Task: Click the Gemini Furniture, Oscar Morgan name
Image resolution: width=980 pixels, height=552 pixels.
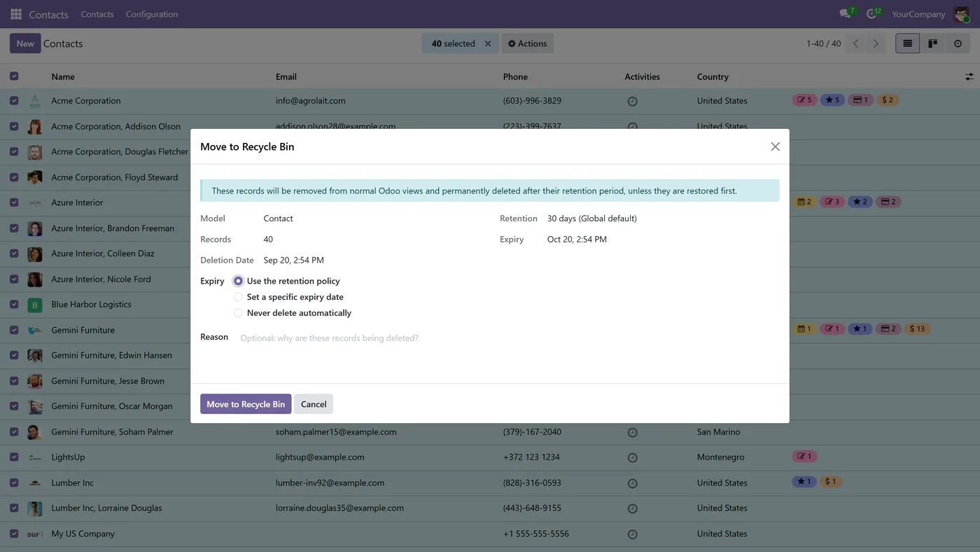Action: coord(111,406)
